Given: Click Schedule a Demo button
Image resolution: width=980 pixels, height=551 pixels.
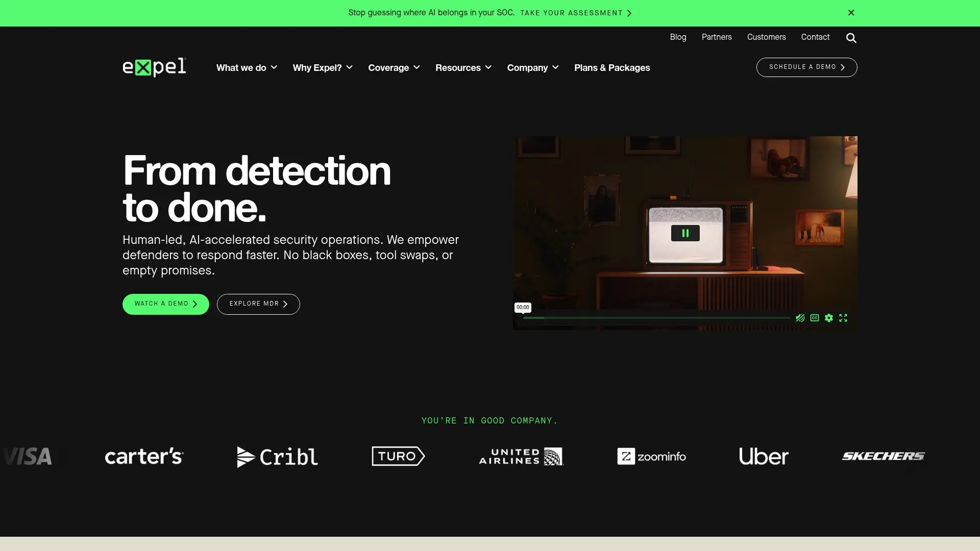Looking at the screenshot, I should click(x=806, y=67).
